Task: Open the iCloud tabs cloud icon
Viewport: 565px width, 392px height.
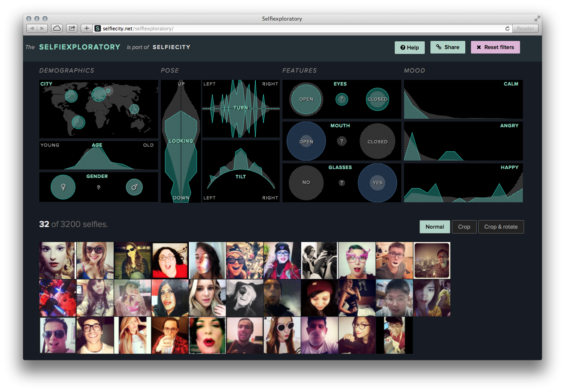Action: pyautogui.click(x=57, y=28)
